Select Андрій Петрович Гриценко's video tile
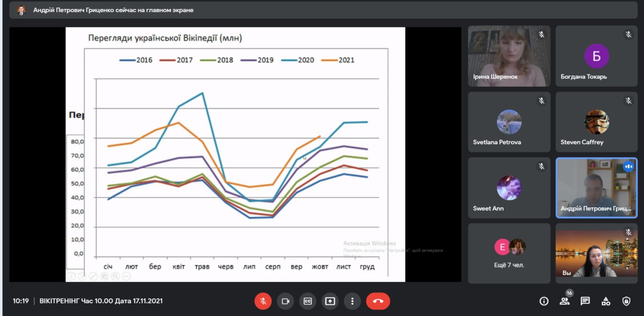The height and width of the screenshot is (316, 644). [597, 188]
